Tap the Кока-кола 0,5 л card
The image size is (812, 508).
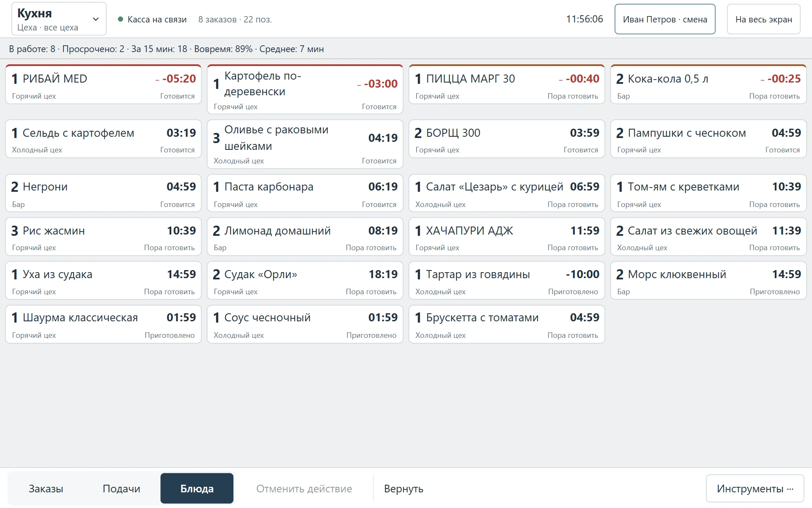(708, 84)
